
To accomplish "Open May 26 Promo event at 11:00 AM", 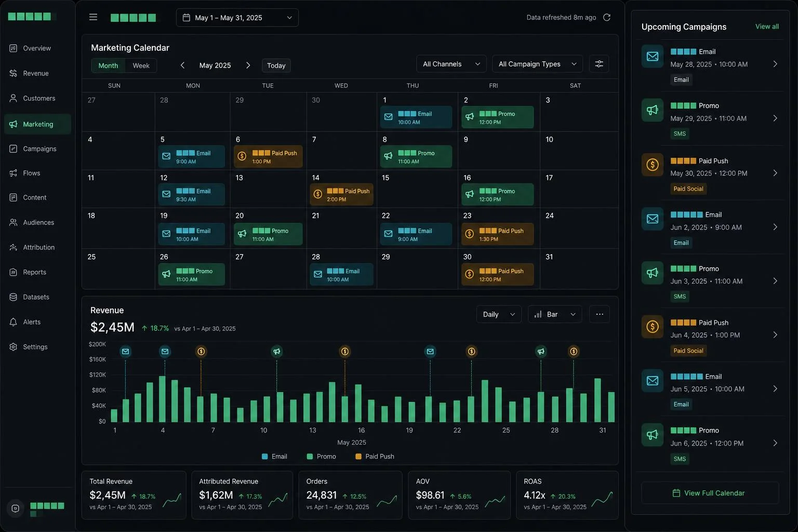I will click(x=192, y=275).
